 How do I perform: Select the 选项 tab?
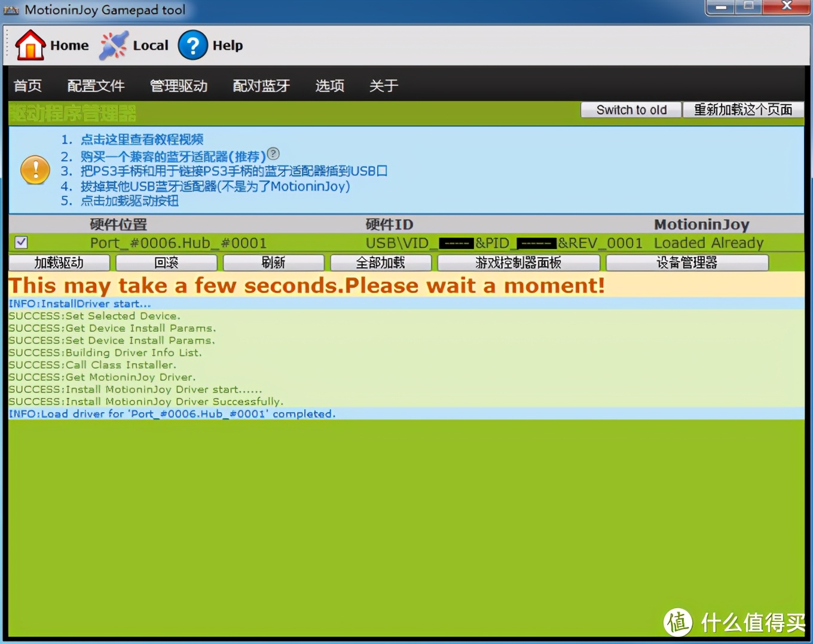(329, 85)
